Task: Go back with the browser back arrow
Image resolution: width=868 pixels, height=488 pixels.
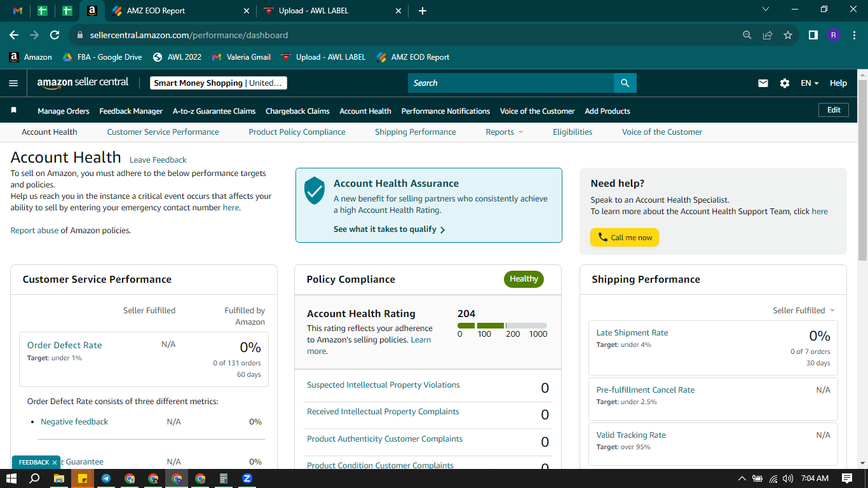Action: (14, 35)
